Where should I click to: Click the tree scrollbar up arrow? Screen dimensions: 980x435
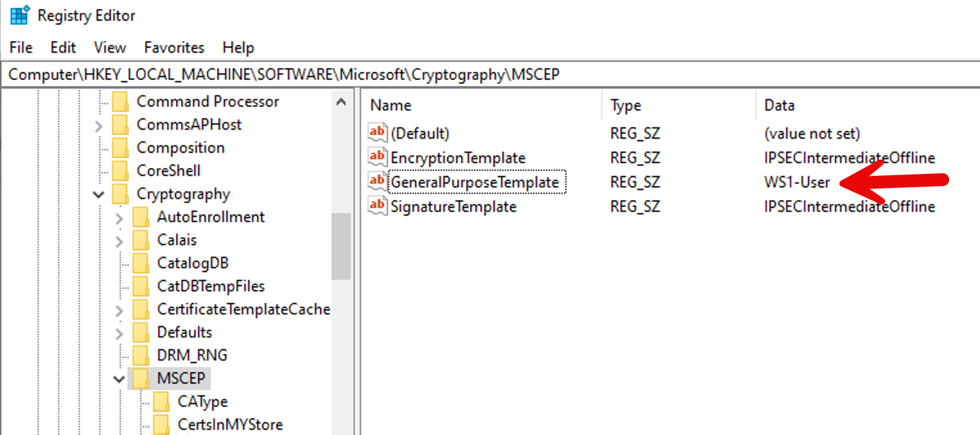pyautogui.click(x=341, y=102)
